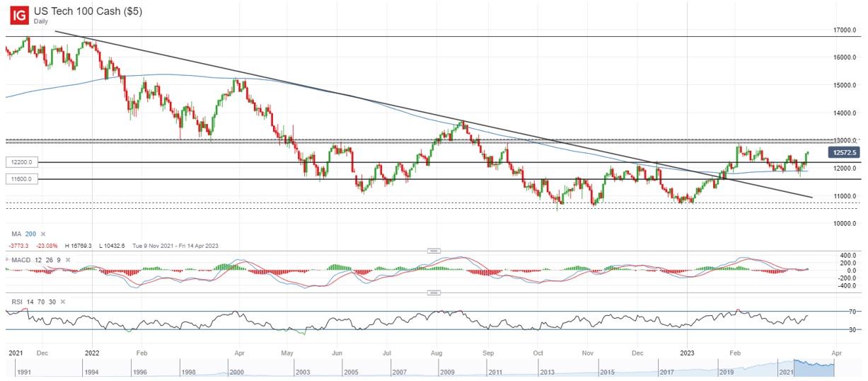Click the 10000.0 price axis label
Screen dimensions: 868x381
click(x=844, y=223)
